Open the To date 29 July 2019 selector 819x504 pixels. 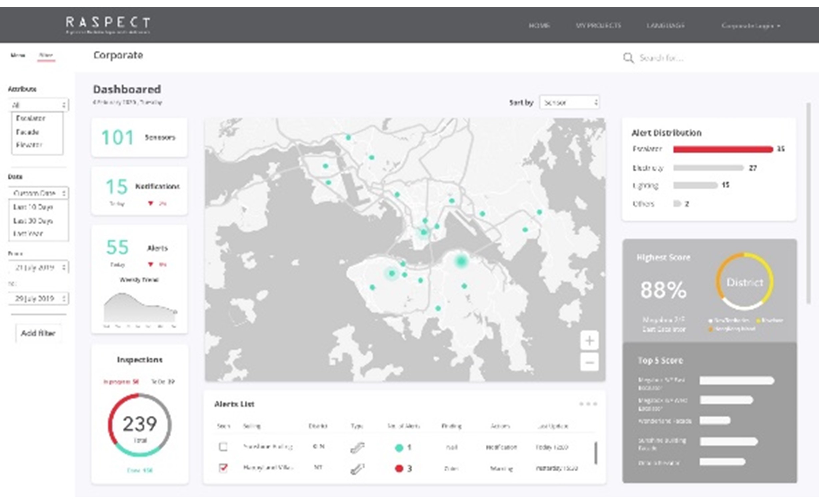(39, 298)
